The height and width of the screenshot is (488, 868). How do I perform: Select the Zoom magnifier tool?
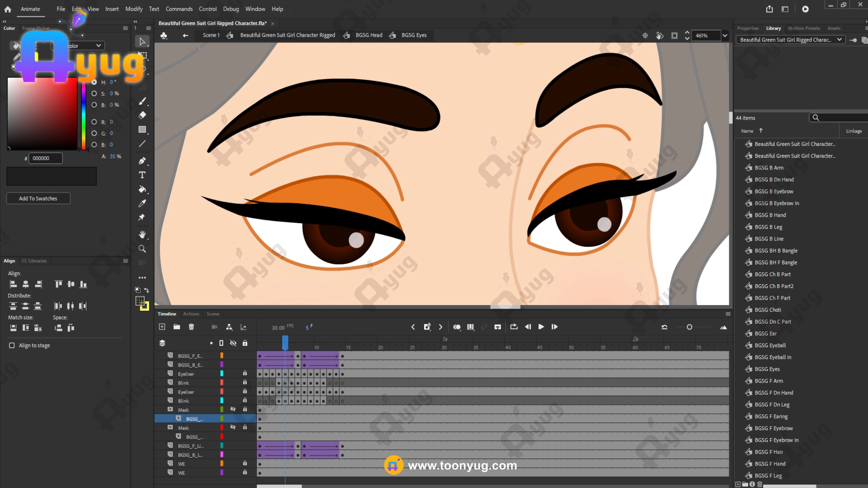click(x=142, y=249)
